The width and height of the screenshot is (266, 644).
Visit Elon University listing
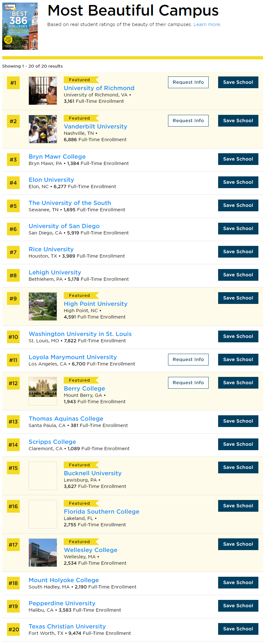(x=51, y=180)
